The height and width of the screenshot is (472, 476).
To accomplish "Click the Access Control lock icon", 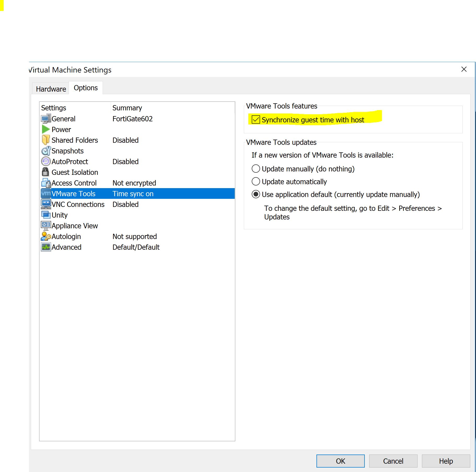I will 46,183.
